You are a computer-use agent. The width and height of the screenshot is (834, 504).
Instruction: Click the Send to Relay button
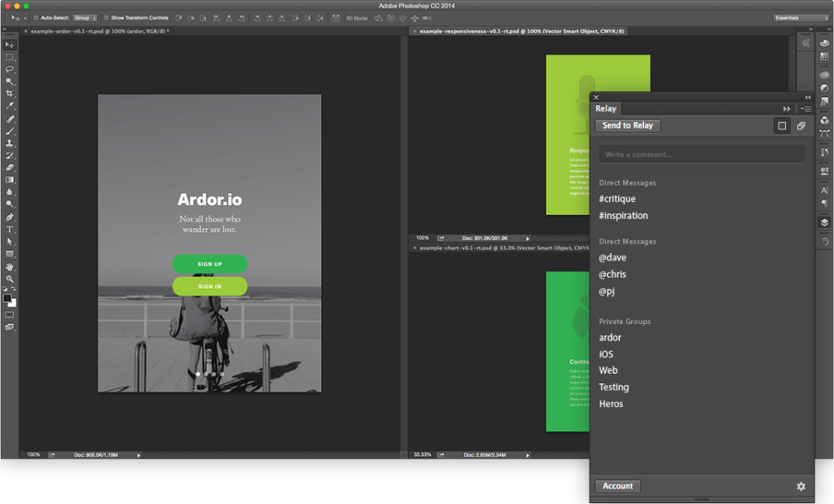click(628, 125)
